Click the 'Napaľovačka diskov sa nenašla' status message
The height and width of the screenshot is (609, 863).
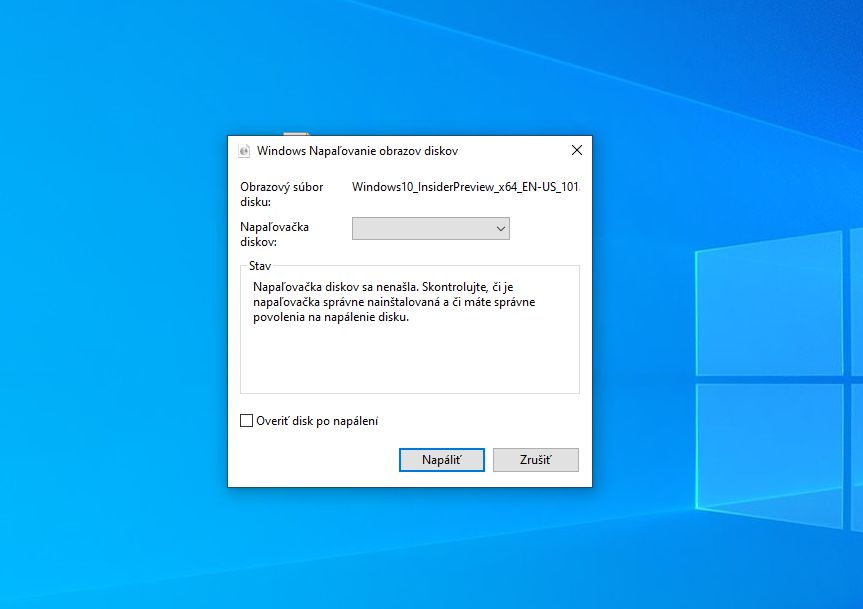[x=394, y=301]
